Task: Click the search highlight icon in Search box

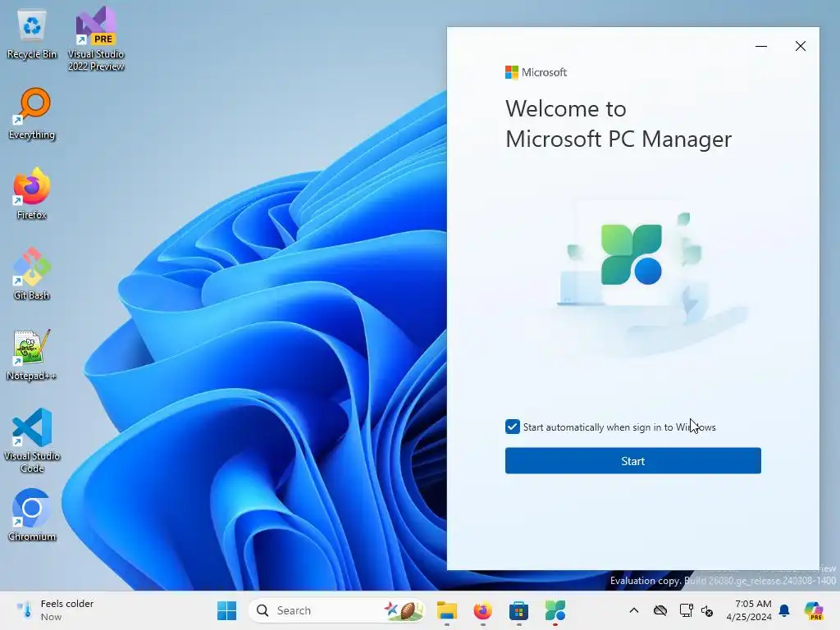Action: 403,610
